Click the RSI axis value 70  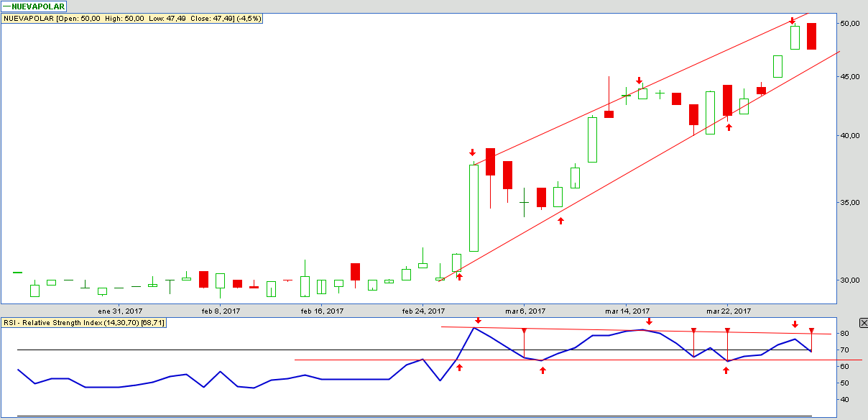[846, 350]
